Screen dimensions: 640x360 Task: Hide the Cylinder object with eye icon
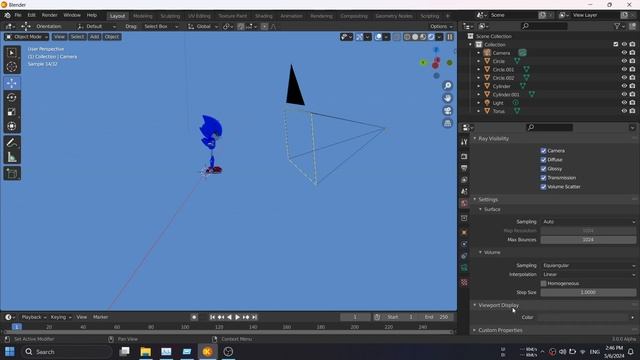click(624, 86)
